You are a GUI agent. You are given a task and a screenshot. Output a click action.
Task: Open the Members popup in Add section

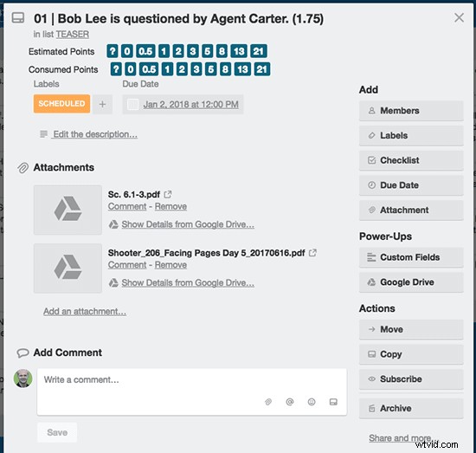[x=411, y=111]
